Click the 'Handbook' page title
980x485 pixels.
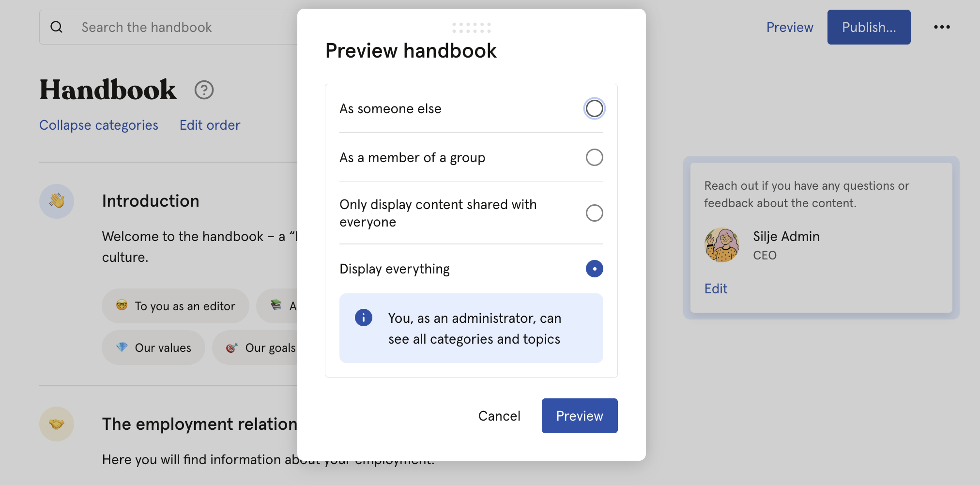point(108,90)
